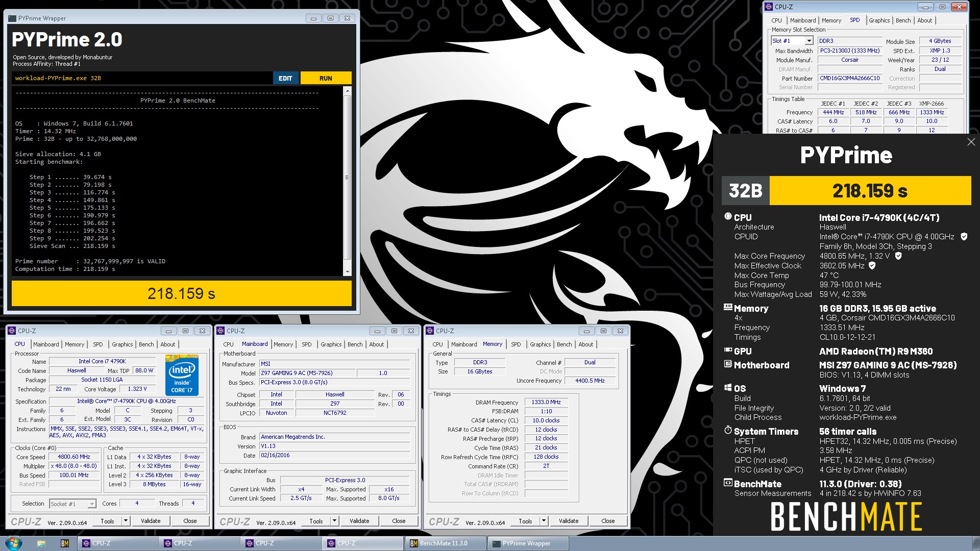Click Tools button in the CPU window
Image resolution: width=980 pixels, height=551 pixels.
107,521
